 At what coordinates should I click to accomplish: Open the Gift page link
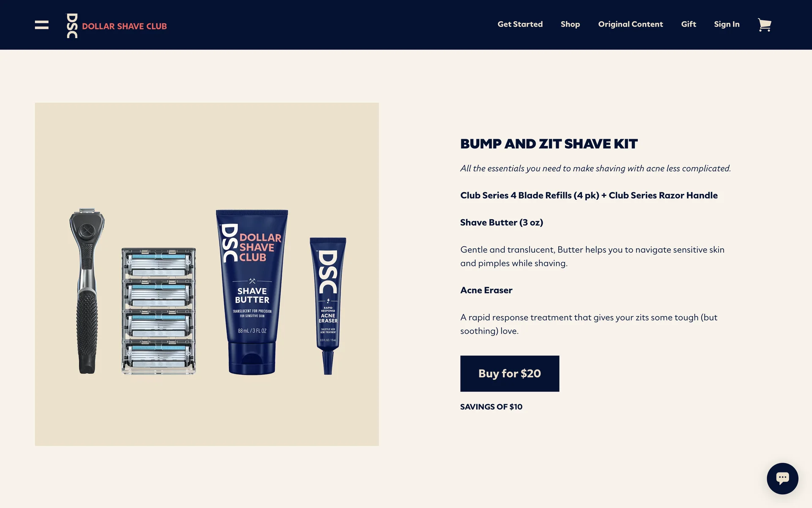(x=688, y=24)
